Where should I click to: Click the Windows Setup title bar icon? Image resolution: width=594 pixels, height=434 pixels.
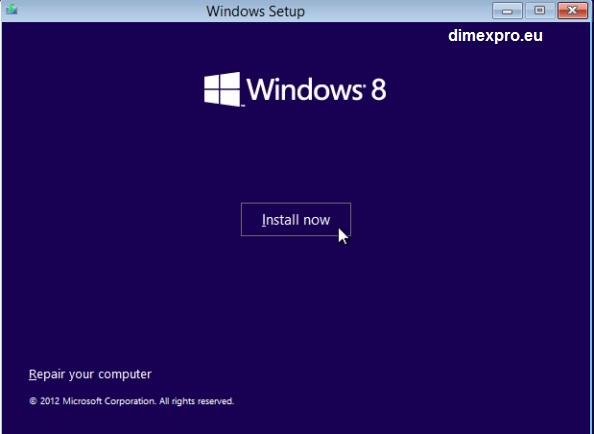[12, 9]
